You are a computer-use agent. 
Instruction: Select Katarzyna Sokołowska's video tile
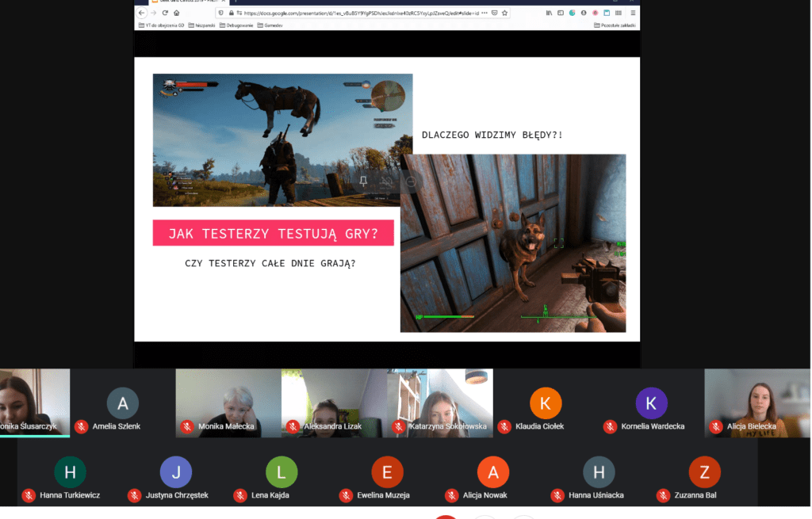[x=439, y=403]
